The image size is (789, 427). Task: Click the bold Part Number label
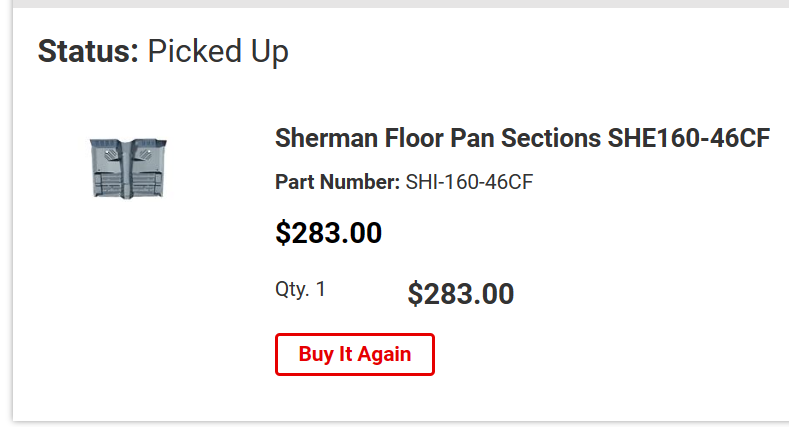coord(337,182)
